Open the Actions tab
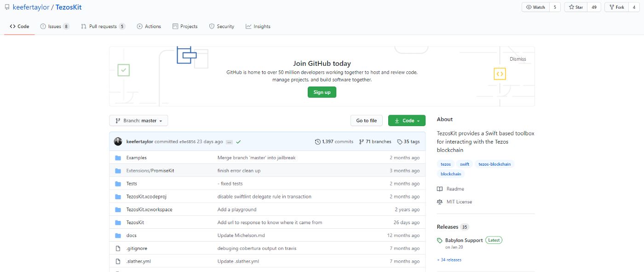Image resolution: width=644 pixels, height=272 pixels. point(149,26)
